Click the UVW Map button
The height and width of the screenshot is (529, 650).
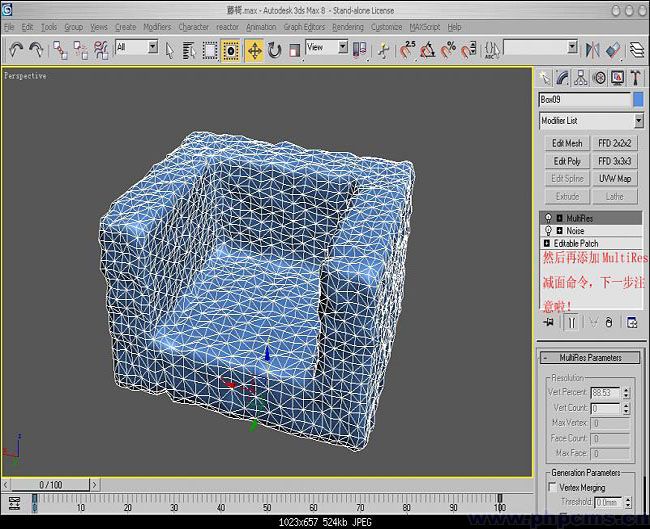[615, 179]
